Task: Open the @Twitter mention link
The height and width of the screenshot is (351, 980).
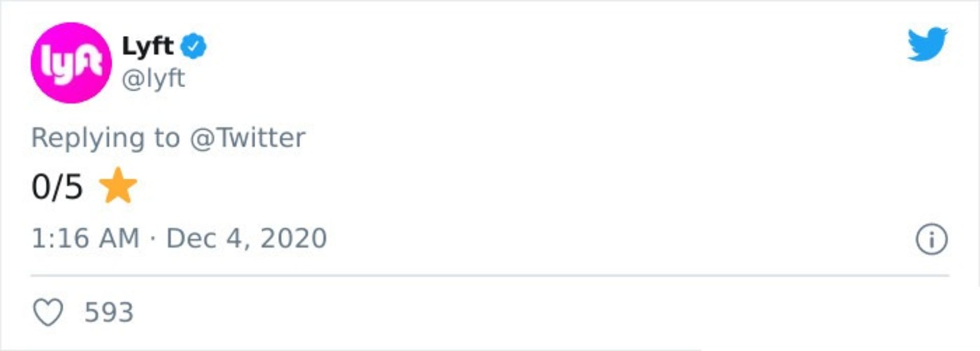Action: click(248, 138)
